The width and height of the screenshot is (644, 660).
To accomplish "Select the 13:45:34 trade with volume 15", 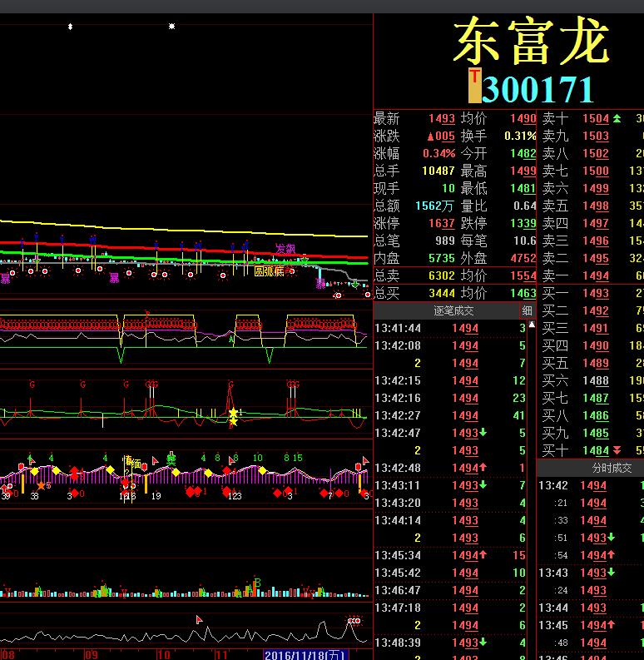I will click(450, 555).
